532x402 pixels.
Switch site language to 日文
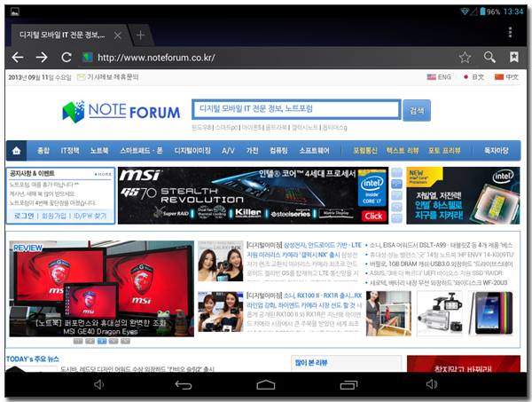point(474,77)
